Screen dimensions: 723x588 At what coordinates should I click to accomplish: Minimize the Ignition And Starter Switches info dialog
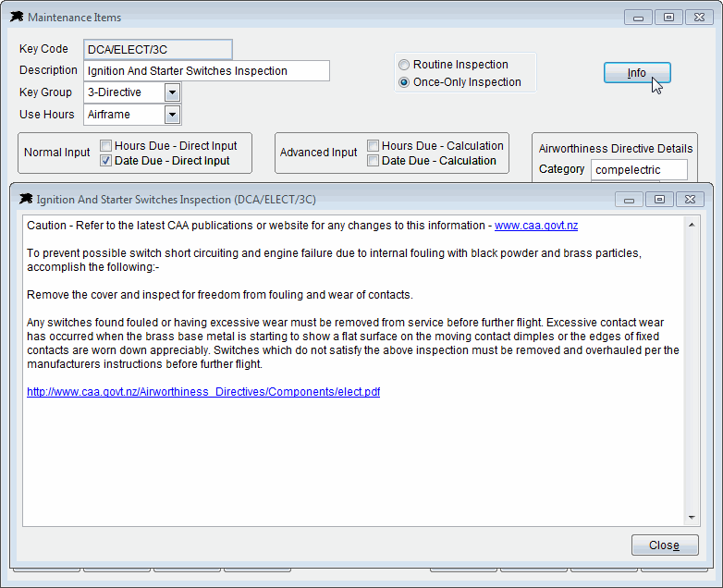click(629, 200)
